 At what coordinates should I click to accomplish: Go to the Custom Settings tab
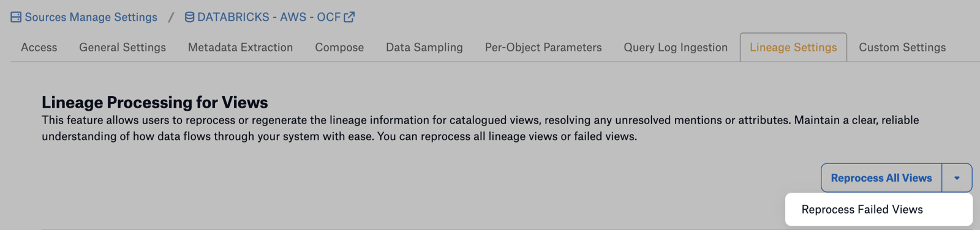click(902, 47)
